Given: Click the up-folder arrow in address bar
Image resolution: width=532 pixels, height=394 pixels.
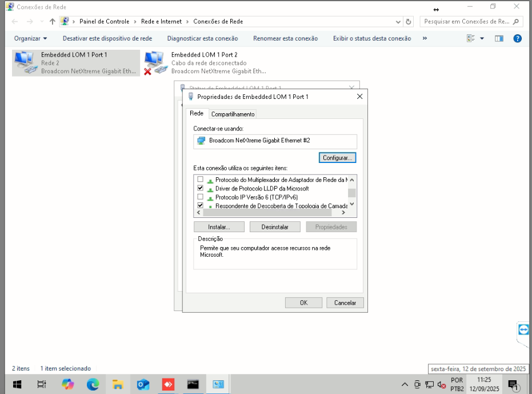Looking at the screenshot, I should pos(52,22).
